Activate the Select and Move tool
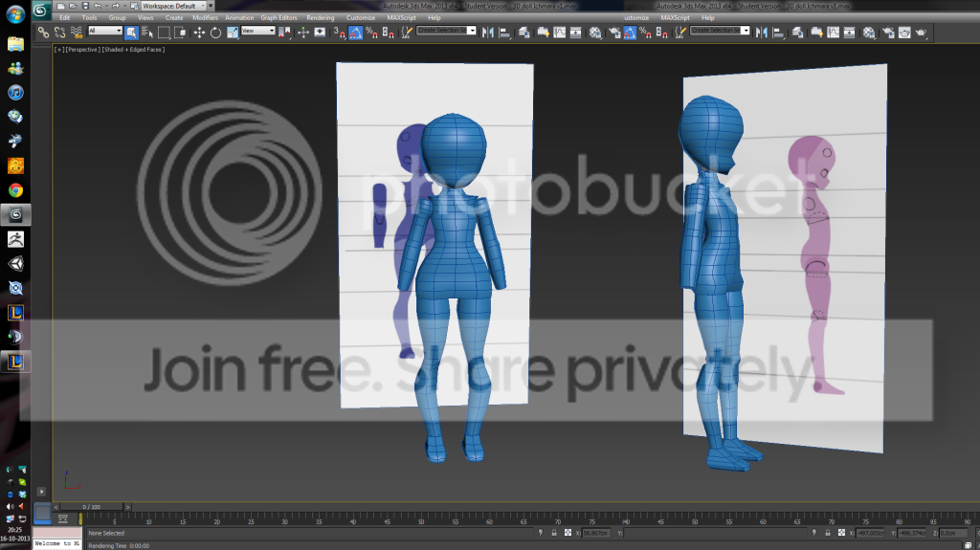Screen dimensions: 980x550 click(x=199, y=33)
